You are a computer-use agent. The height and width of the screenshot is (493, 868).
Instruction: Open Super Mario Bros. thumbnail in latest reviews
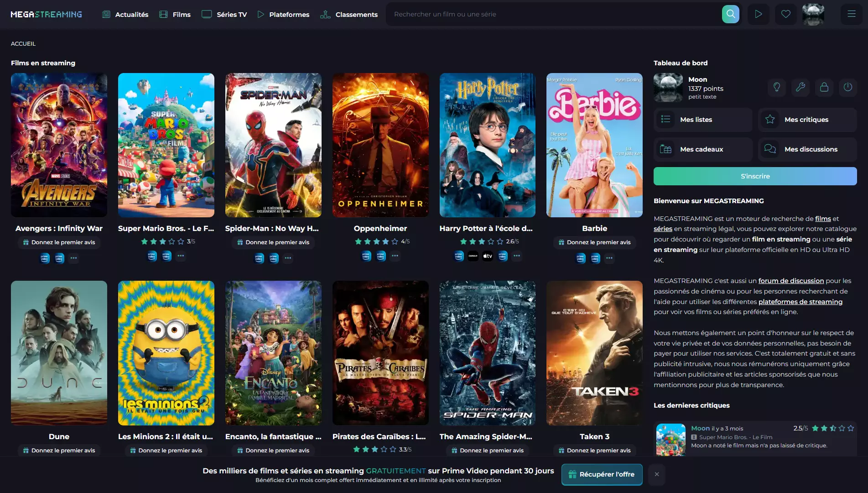point(670,440)
